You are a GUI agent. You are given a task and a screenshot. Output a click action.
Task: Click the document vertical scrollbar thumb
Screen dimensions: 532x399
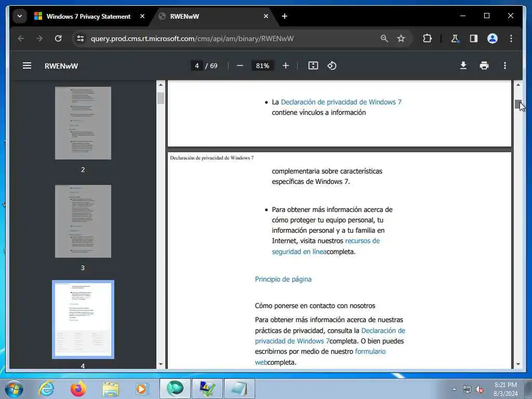[518, 104]
